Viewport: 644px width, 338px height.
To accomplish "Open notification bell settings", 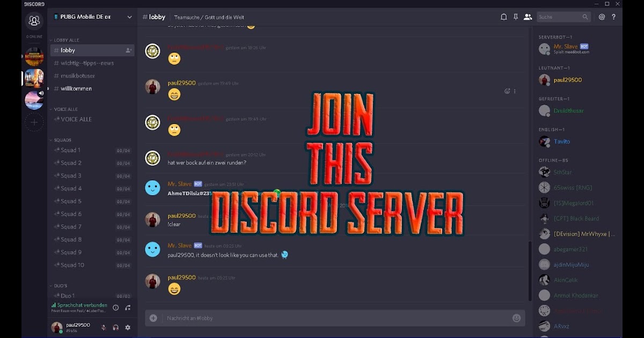I will pos(503,17).
